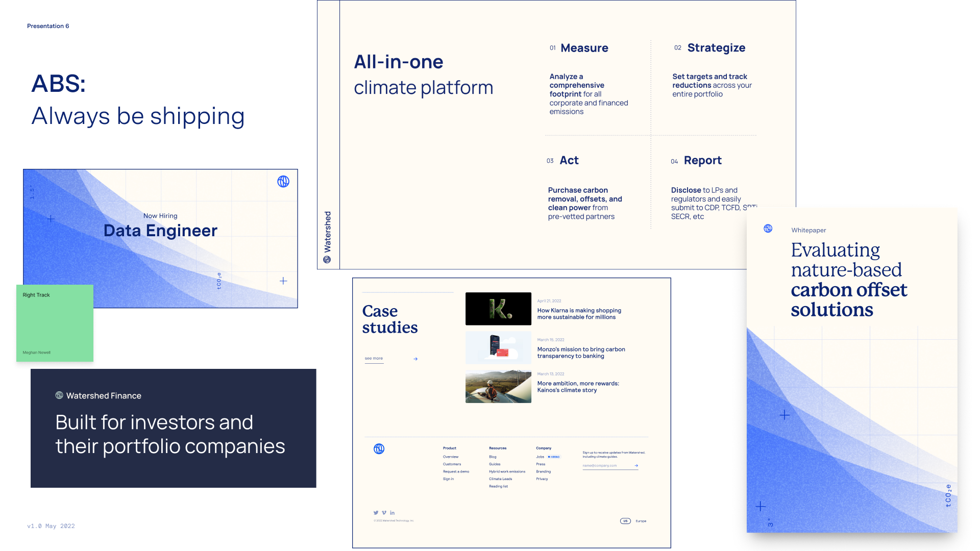Screen dimensions: 980x551
Task: Open the Hybrid work emissions link
Action: (x=507, y=471)
